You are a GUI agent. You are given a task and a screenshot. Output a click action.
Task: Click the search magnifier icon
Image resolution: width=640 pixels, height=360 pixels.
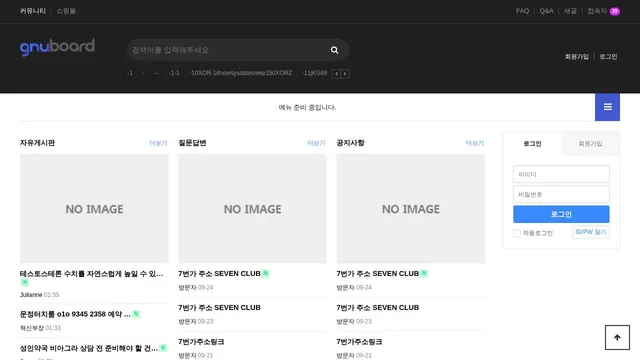point(334,50)
